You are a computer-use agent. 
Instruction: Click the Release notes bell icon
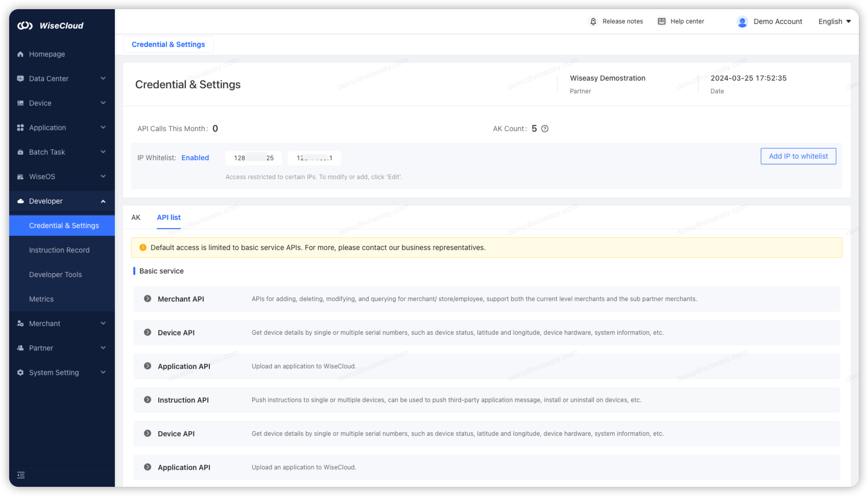[x=593, y=21]
